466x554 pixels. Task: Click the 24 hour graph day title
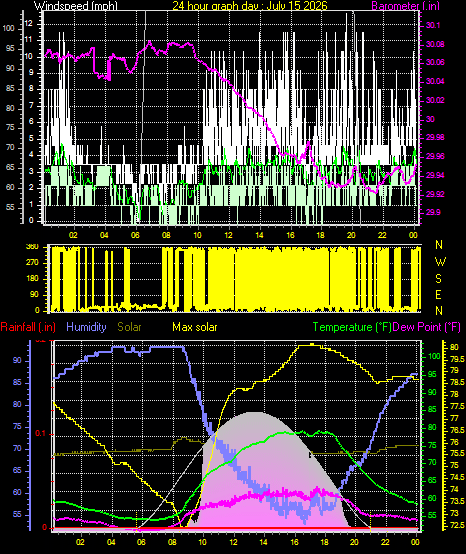tap(250, 5)
